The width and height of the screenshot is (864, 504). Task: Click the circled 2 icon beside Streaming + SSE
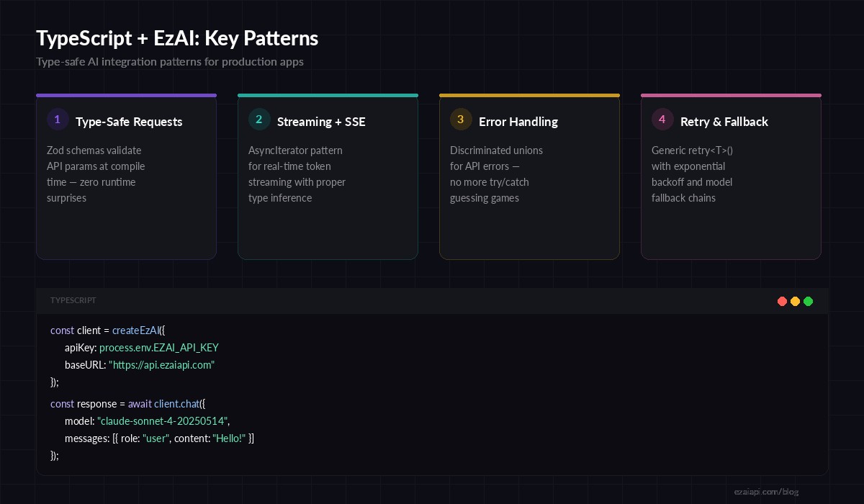pyautogui.click(x=259, y=120)
